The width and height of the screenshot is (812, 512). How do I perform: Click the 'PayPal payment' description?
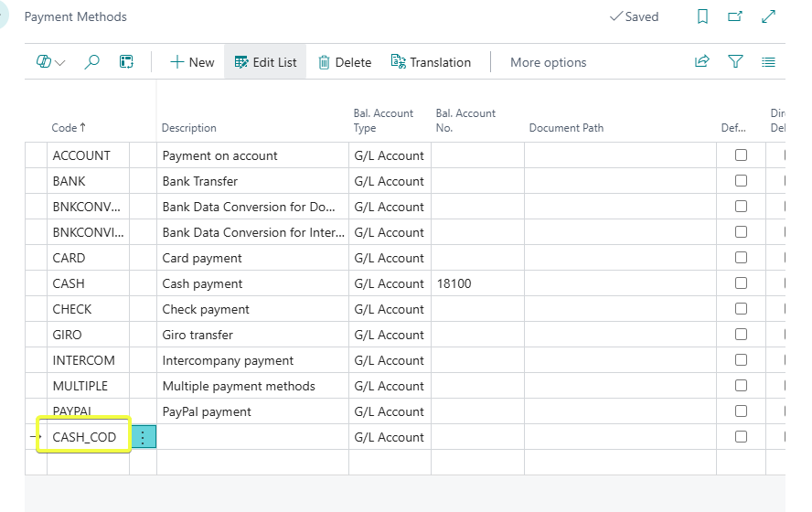pos(207,412)
